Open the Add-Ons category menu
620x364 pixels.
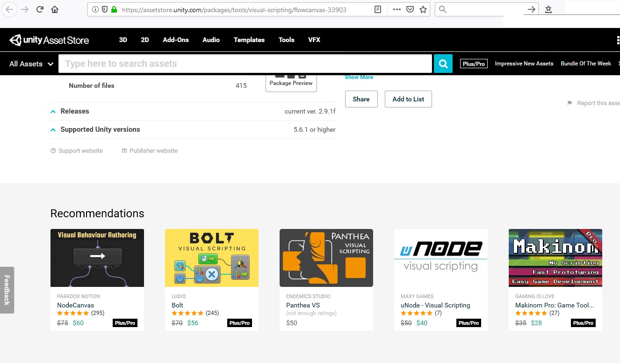tap(176, 40)
